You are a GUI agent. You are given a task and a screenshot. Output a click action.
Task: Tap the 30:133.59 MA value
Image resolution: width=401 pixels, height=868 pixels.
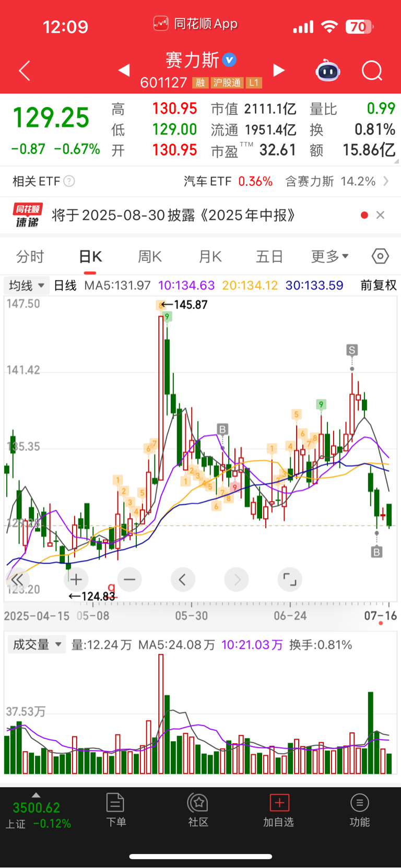[314, 286]
